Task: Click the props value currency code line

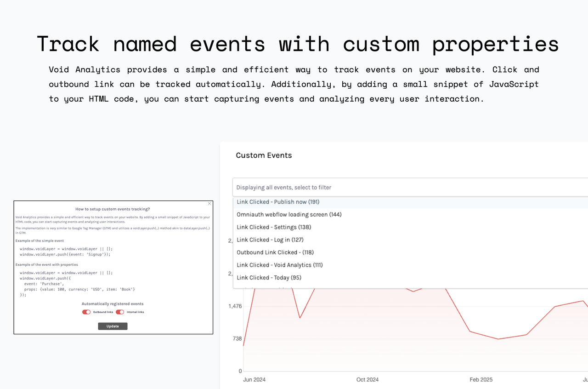Action: [x=79, y=289]
